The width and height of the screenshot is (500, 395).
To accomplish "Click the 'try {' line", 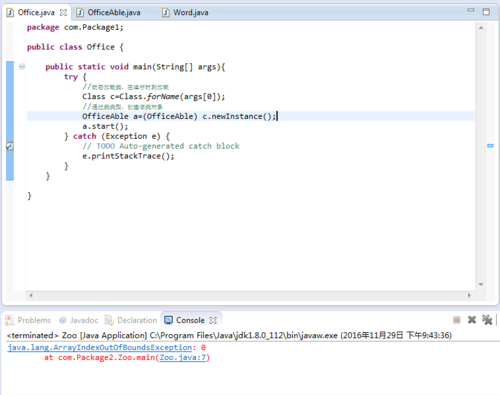I will pos(75,77).
